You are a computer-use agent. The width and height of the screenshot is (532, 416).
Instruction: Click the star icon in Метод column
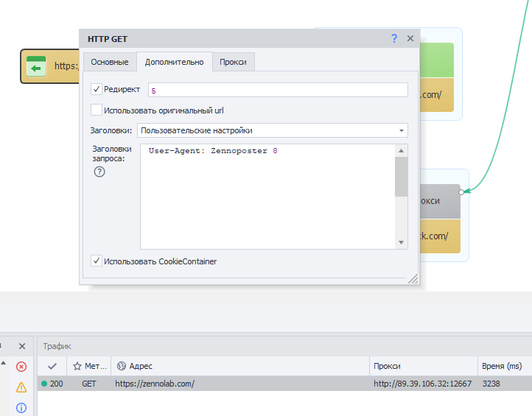point(77,366)
